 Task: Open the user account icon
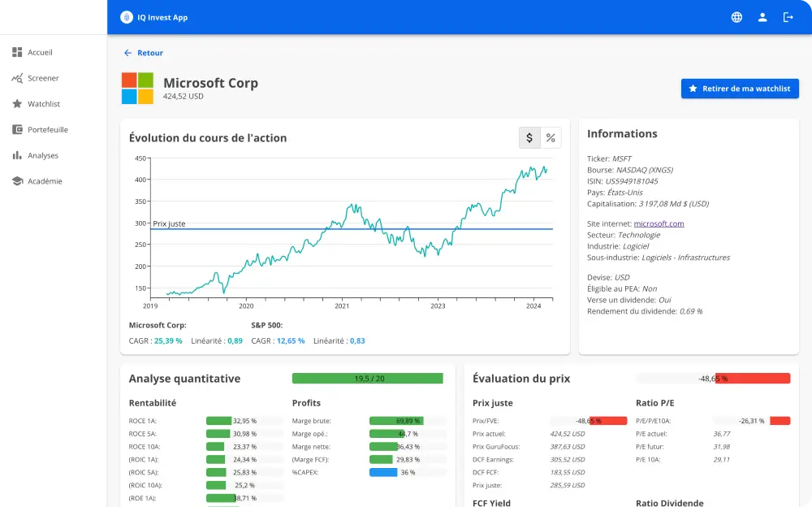762,17
